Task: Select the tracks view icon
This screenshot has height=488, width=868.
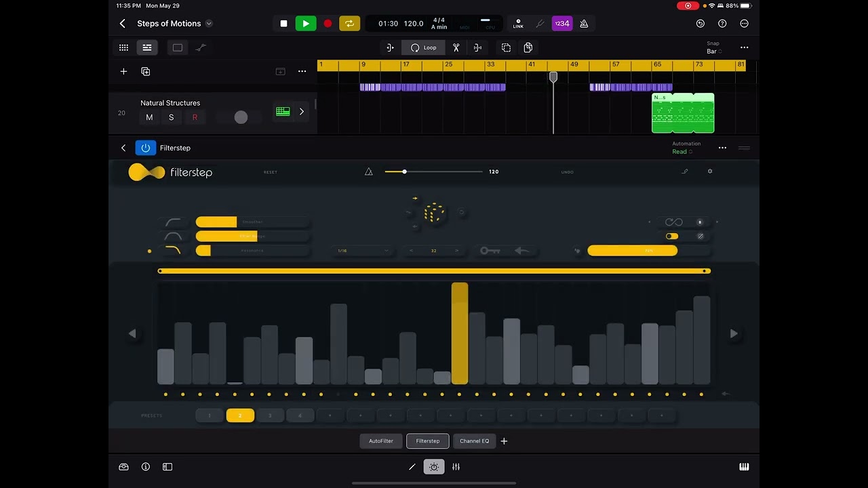Action: coord(146,47)
